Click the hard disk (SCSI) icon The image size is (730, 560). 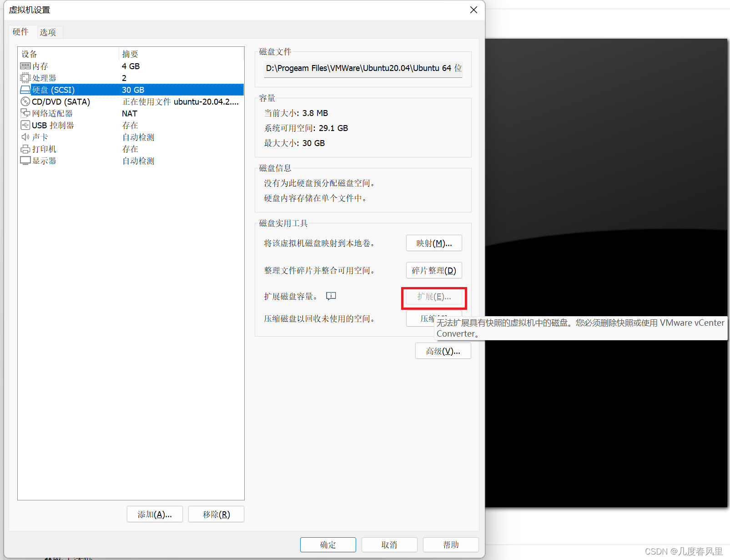point(25,90)
